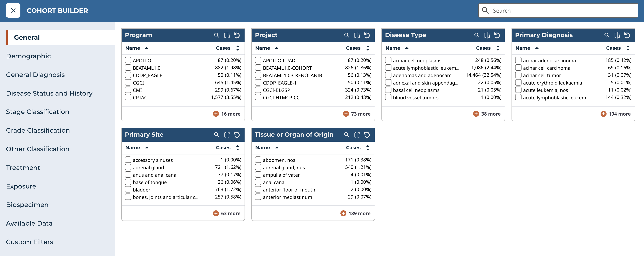Screen dimensions: 644x256
Task: Reset the Tissue or Organ of Origin filter
Action: click(x=367, y=135)
